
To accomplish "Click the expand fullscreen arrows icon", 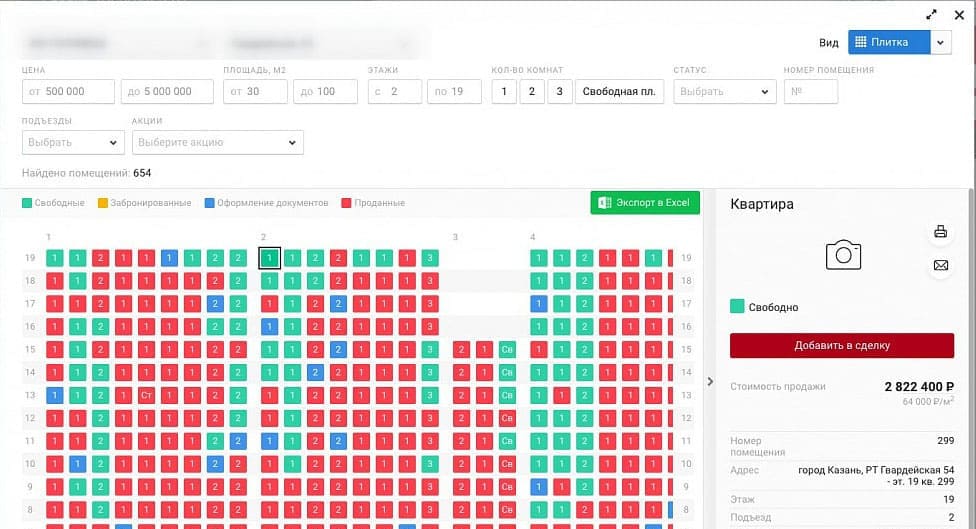I will point(931,15).
